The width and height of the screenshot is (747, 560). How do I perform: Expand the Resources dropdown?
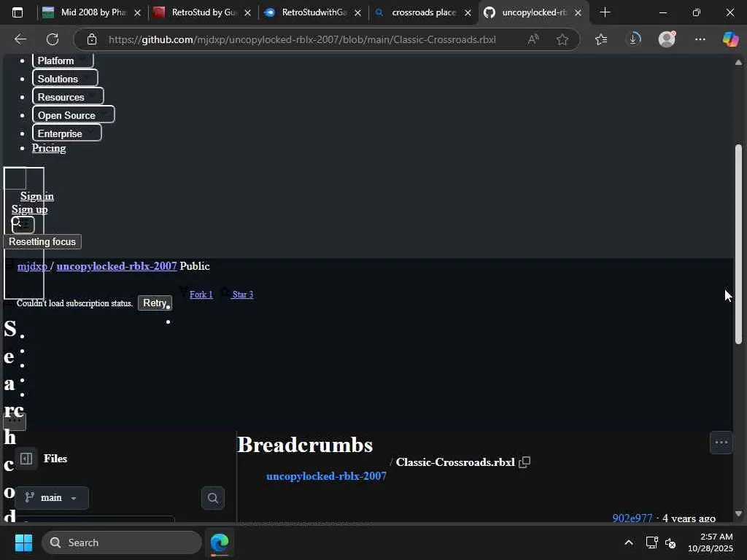coord(68,97)
